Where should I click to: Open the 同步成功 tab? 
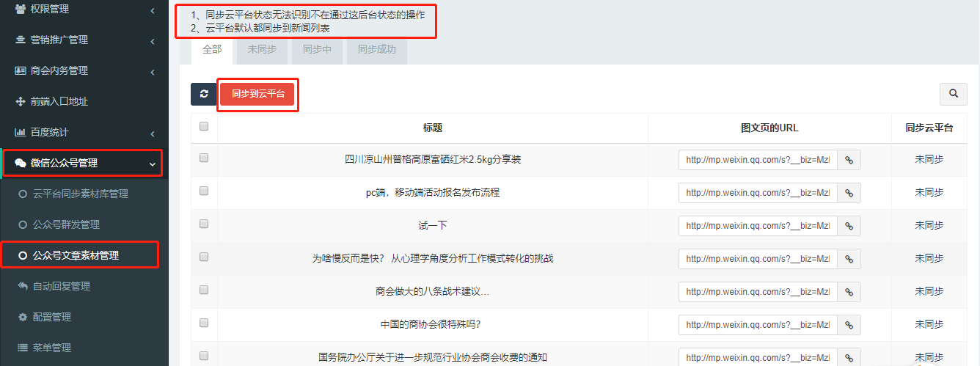pyautogui.click(x=376, y=50)
